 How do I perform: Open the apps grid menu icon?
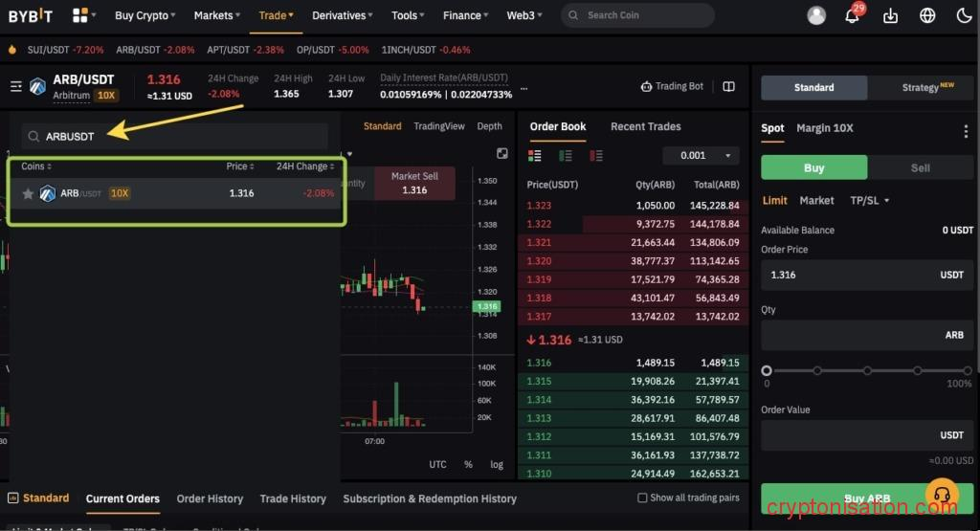[80, 15]
